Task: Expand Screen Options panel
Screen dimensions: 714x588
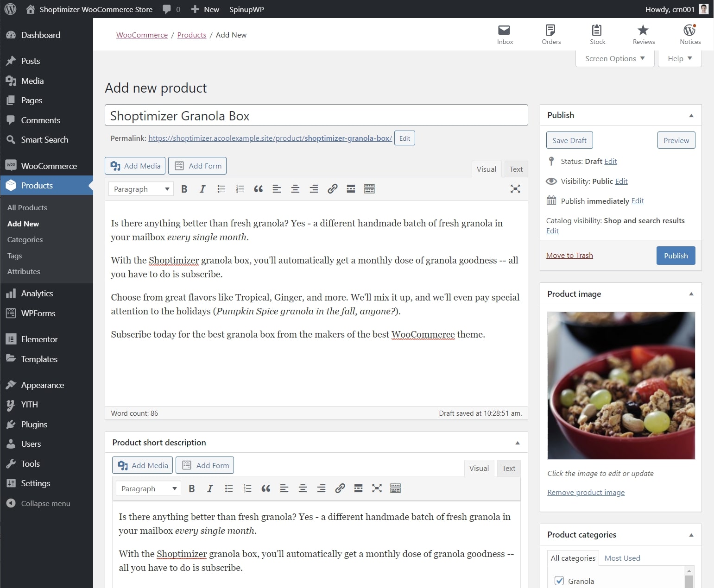Action: coord(615,58)
